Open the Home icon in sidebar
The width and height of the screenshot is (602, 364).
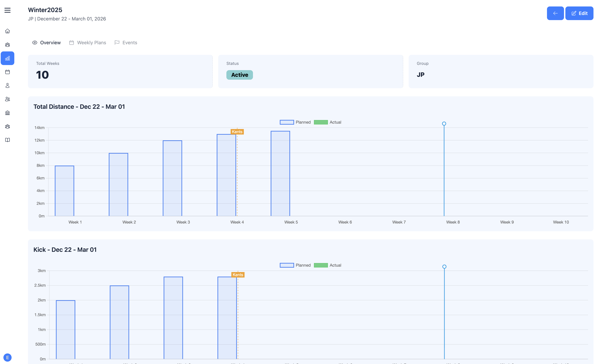[7, 31]
